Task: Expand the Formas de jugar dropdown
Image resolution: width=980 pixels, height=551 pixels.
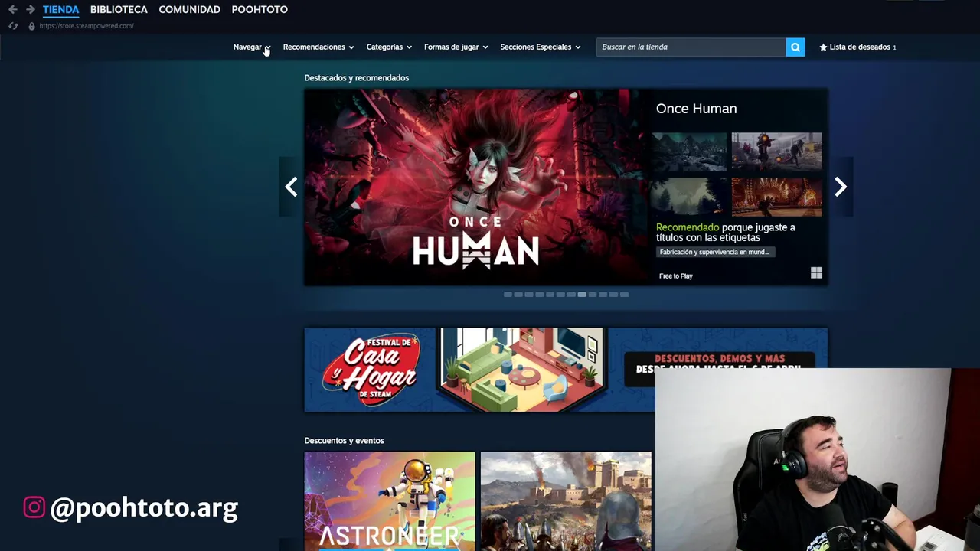Action: [456, 47]
